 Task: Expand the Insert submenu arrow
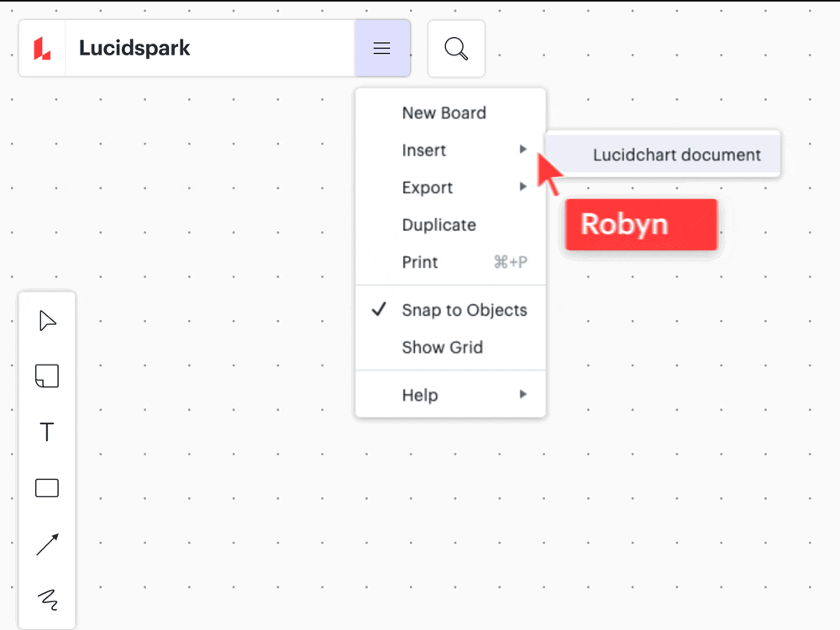[x=522, y=150]
